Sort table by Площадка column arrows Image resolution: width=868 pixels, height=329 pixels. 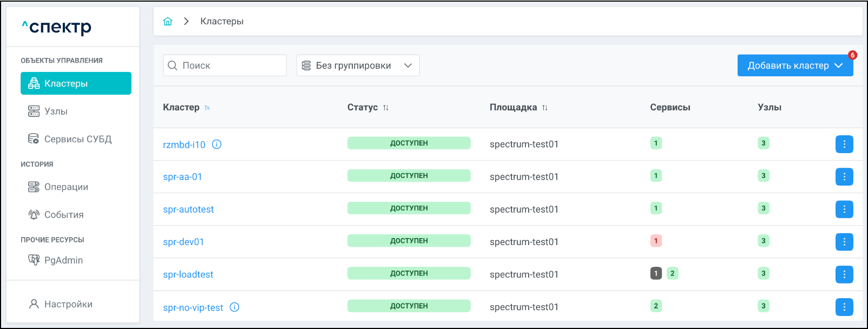pyautogui.click(x=545, y=108)
